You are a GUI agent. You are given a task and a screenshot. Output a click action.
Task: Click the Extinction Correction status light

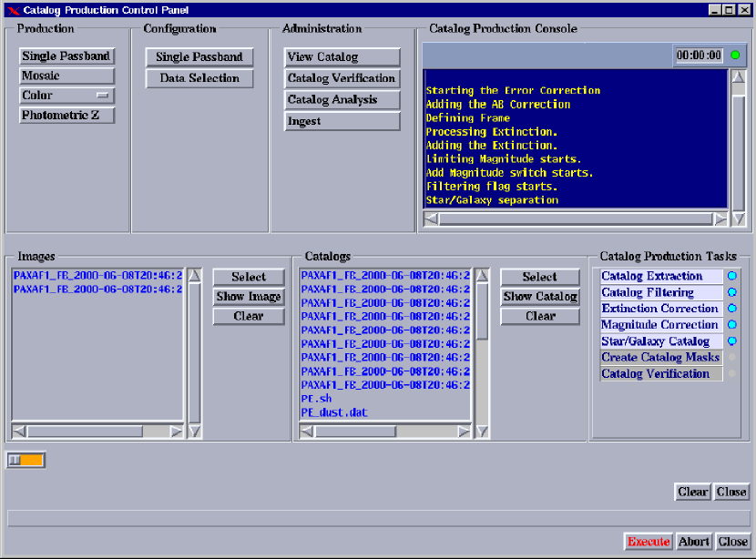coord(731,309)
